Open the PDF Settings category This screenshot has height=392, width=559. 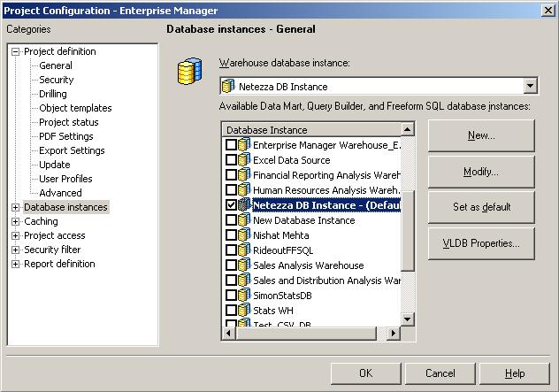(65, 136)
